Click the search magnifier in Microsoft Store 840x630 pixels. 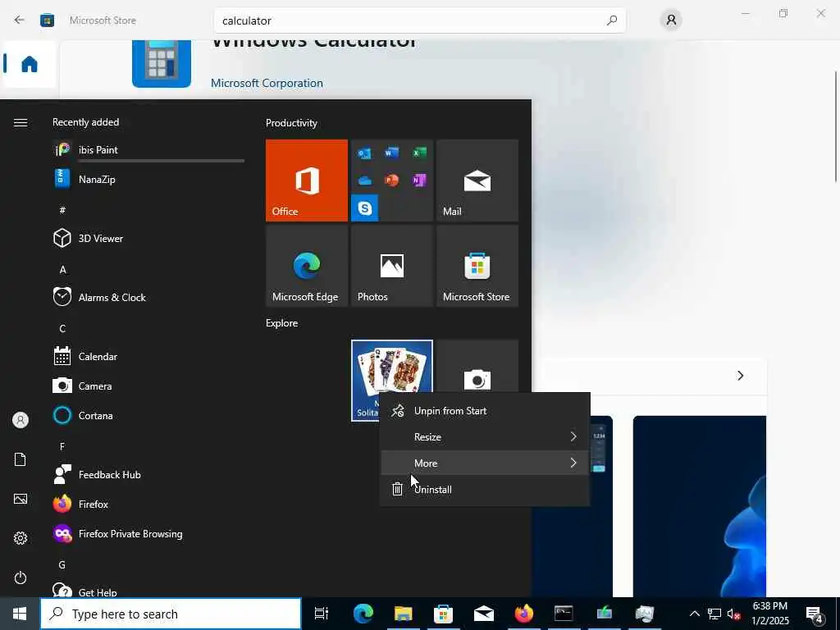click(612, 21)
